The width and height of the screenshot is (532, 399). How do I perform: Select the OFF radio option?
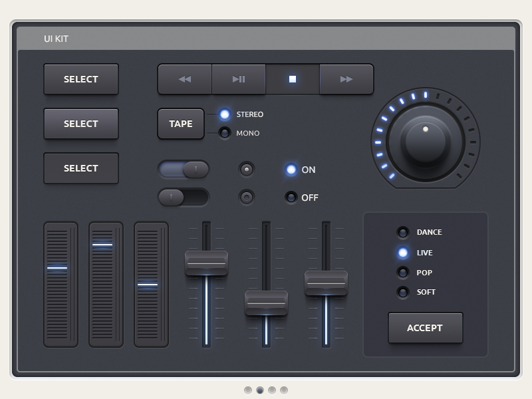click(291, 197)
